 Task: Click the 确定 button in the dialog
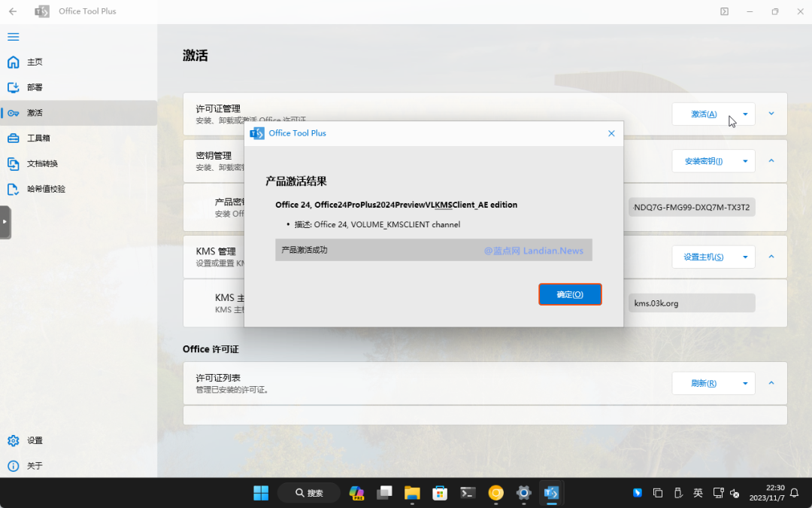(570, 294)
